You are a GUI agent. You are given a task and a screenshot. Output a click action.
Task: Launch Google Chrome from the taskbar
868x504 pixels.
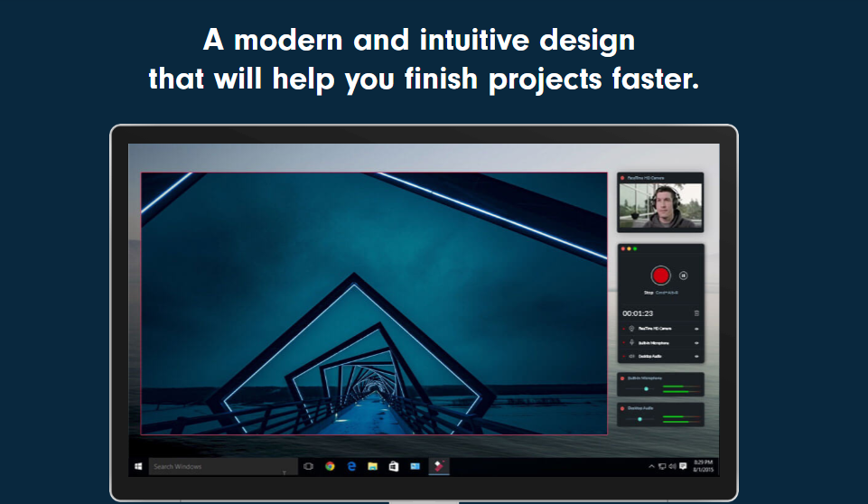pos(330,466)
